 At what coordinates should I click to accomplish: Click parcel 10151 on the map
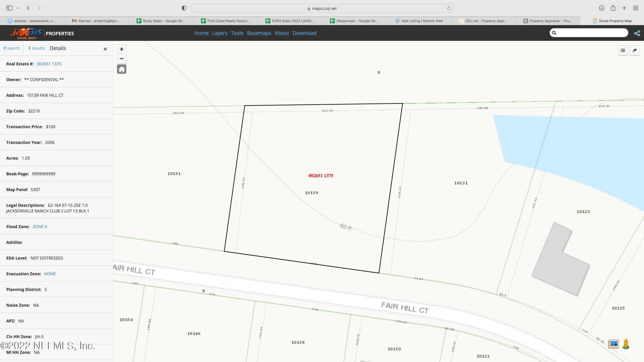(x=174, y=173)
